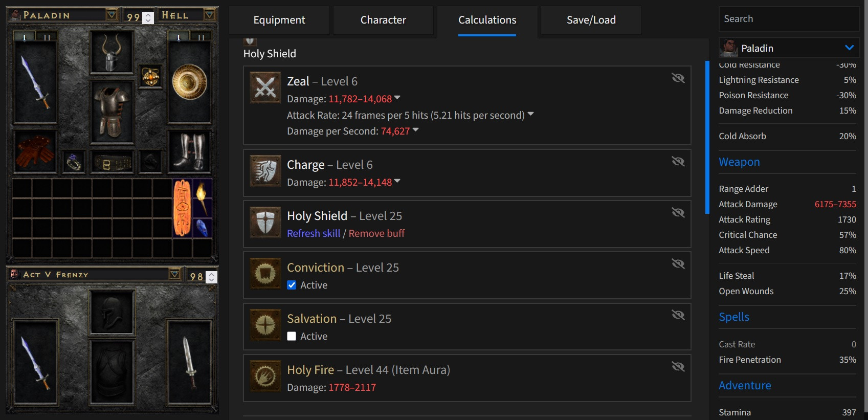Enable the Salvation aura Active checkbox
The height and width of the screenshot is (420, 868).
pos(292,336)
